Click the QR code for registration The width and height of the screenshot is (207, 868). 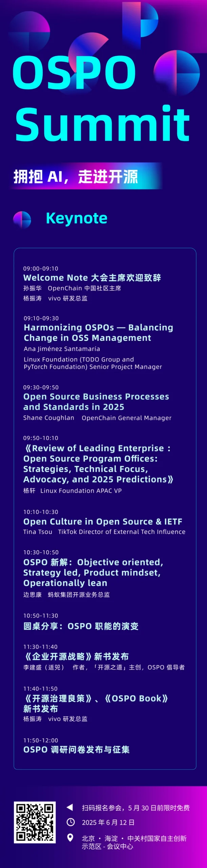tap(35, 822)
